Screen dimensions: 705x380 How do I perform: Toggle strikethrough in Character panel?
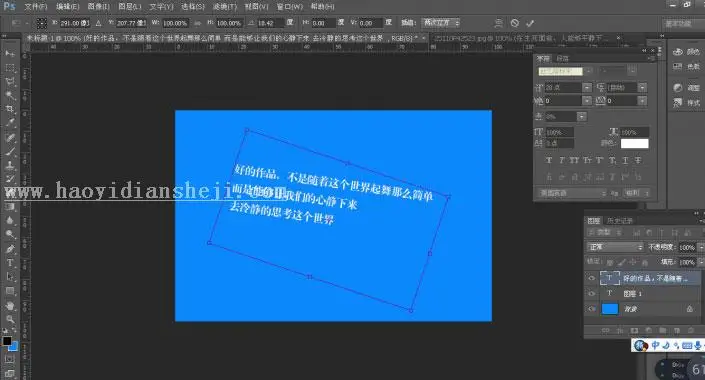point(638,160)
